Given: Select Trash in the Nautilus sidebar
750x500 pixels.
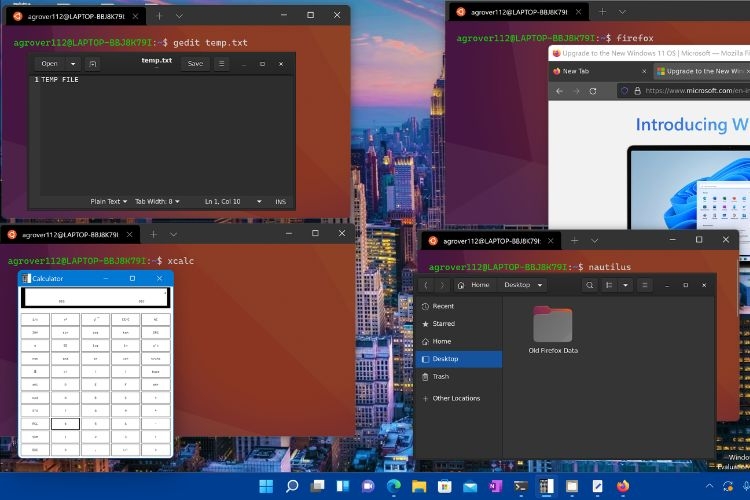Looking at the screenshot, I should 441,377.
